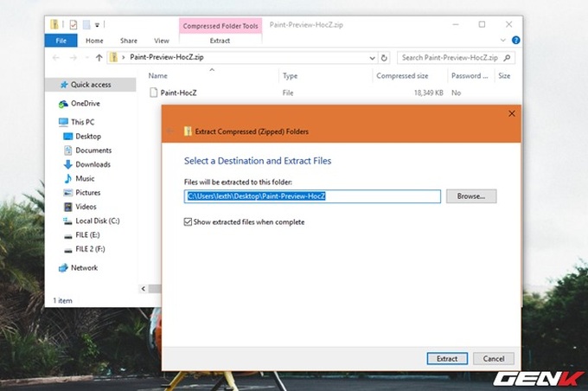Click the destination folder path field

click(x=312, y=196)
